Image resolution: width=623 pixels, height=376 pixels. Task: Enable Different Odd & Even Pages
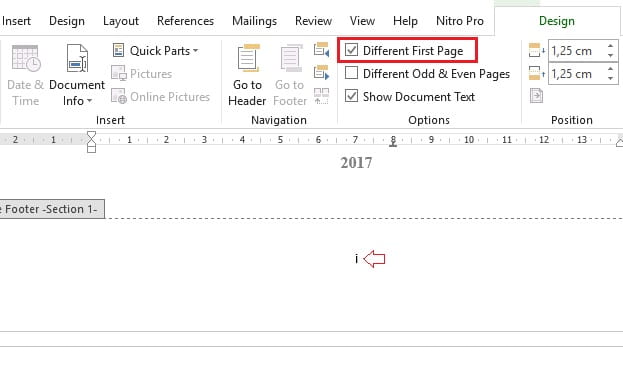pyautogui.click(x=351, y=73)
